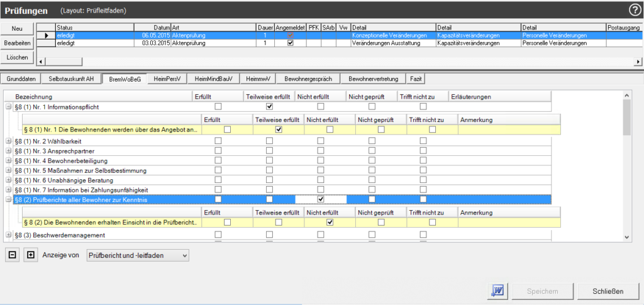Open the Anzeige von dropdown
Image resolution: width=644 pixels, height=305 pixels.
pyautogui.click(x=137, y=255)
